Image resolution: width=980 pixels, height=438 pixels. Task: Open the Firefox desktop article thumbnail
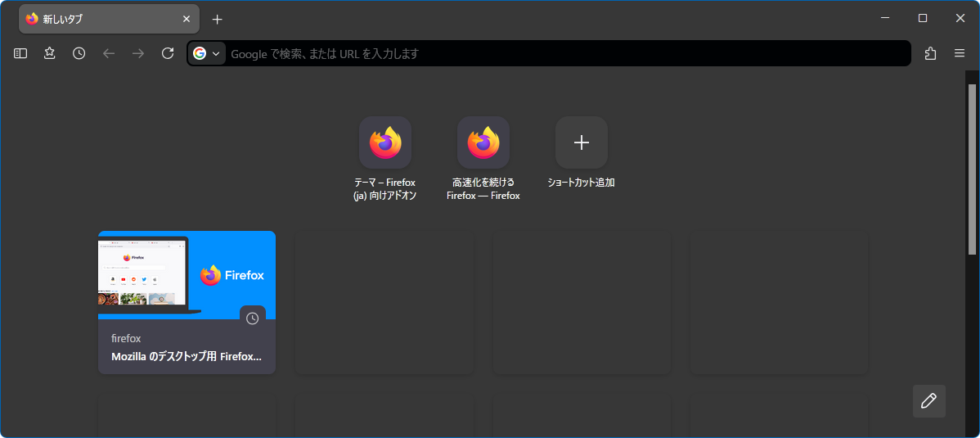(x=187, y=275)
